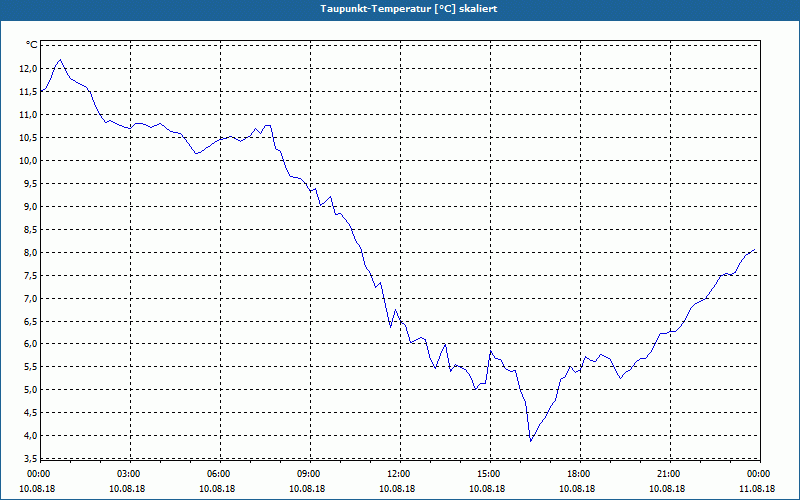The width and height of the screenshot is (800, 500).
Task: Click the 06:00 time label
Action: coord(217,474)
